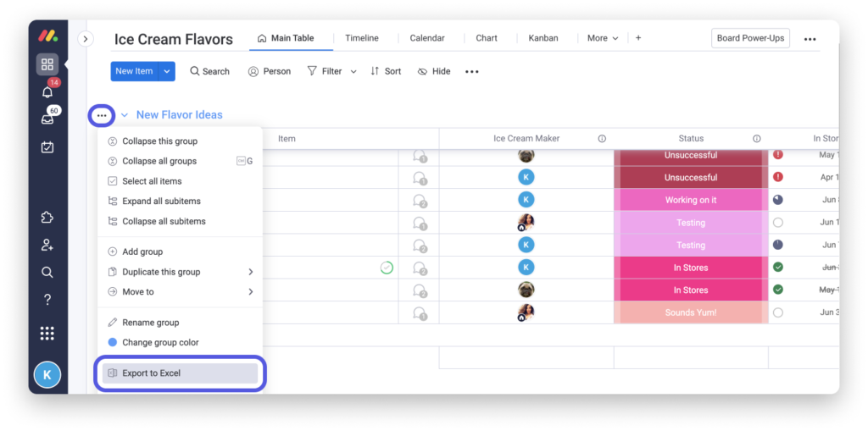The height and width of the screenshot is (431, 868).
Task: Collapse the New Flavor Ideas group chevron
Action: pos(125,115)
